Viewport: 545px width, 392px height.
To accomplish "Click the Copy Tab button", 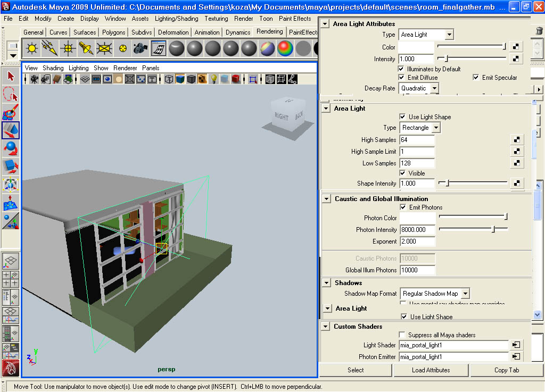I will (507, 370).
